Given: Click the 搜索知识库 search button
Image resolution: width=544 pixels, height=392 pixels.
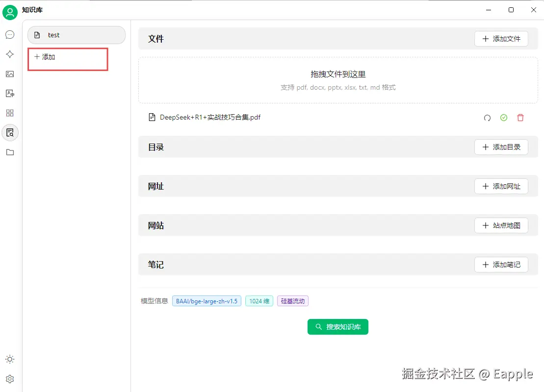Looking at the screenshot, I should pos(338,327).
